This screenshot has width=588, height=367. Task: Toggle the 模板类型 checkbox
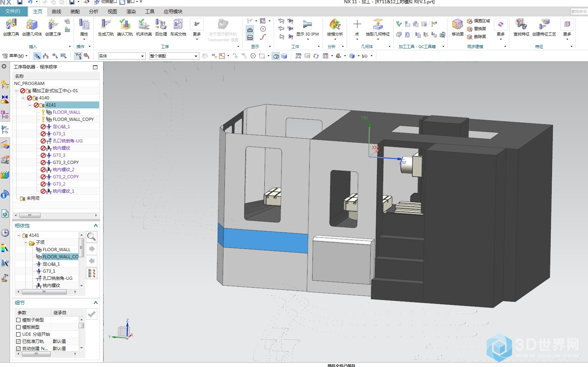point(18,327)
